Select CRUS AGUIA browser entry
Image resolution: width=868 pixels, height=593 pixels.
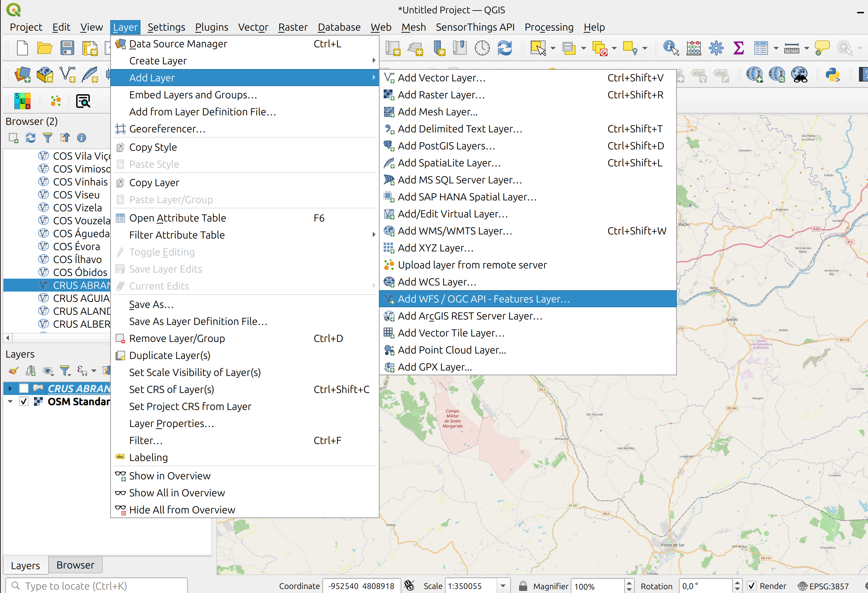coord(81,298)
